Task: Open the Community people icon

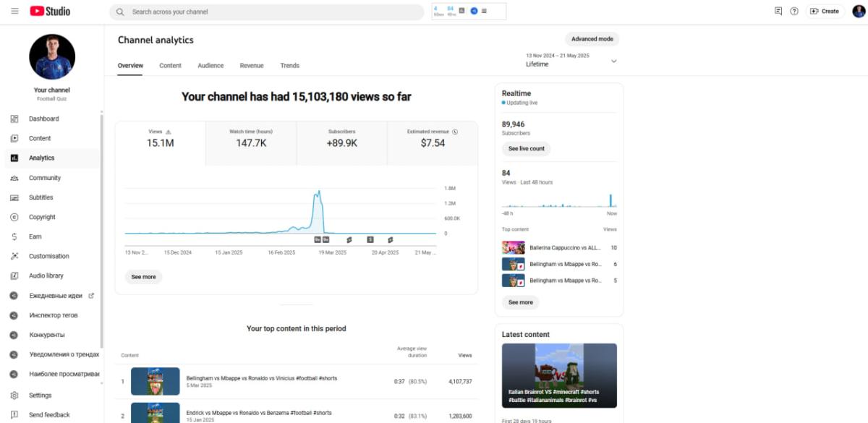Action: tap(14, 178)
